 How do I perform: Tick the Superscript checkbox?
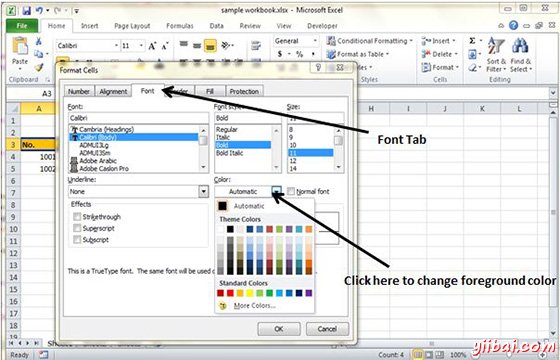[x=77, y=228]
